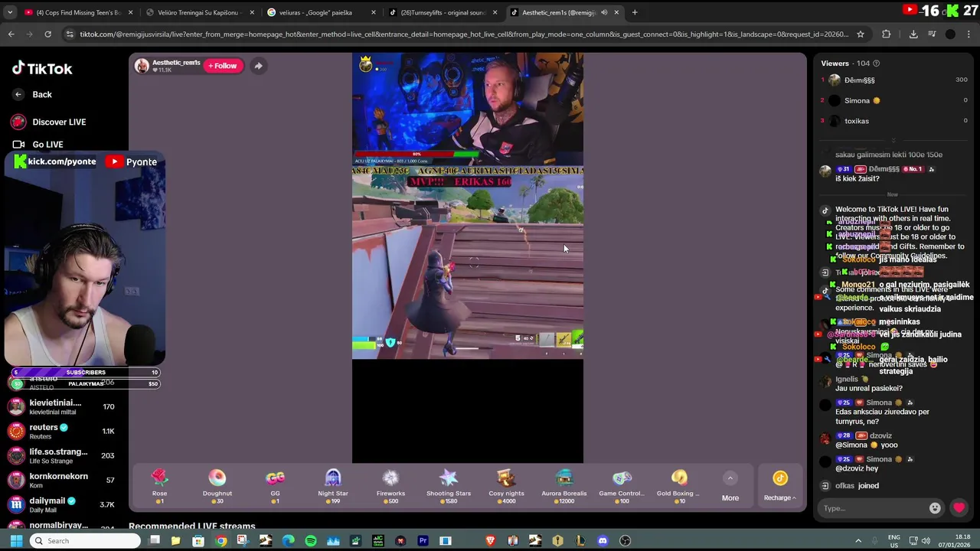Follow Aesthetic_rem1s streamer
Image resolution: width=980 pixels, height=551 pixels.
(x=223, y=66)
